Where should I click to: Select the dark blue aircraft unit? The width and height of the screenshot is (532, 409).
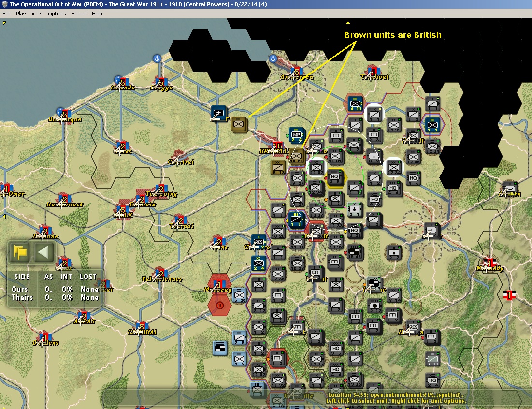tap(218, 113)
